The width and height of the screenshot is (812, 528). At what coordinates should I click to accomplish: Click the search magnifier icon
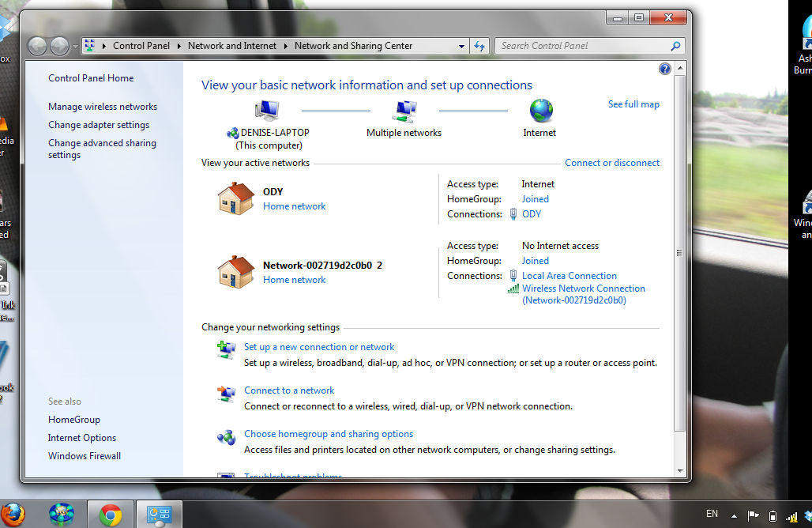coord(675,46)
